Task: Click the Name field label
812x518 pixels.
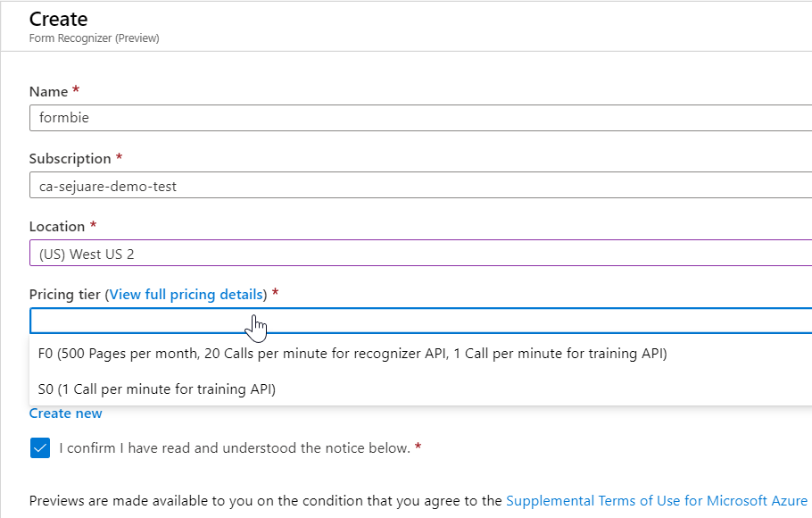Action: point(48,92)
